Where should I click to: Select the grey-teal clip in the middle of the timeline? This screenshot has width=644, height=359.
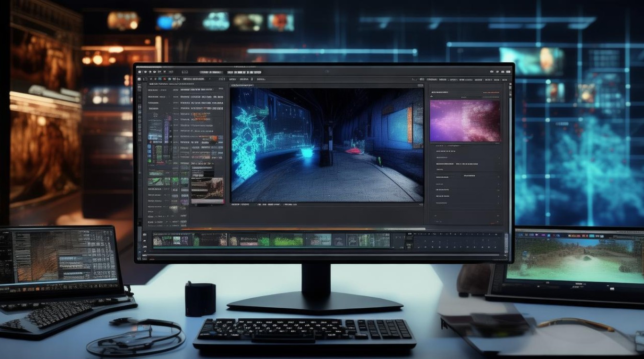point(318,239)
